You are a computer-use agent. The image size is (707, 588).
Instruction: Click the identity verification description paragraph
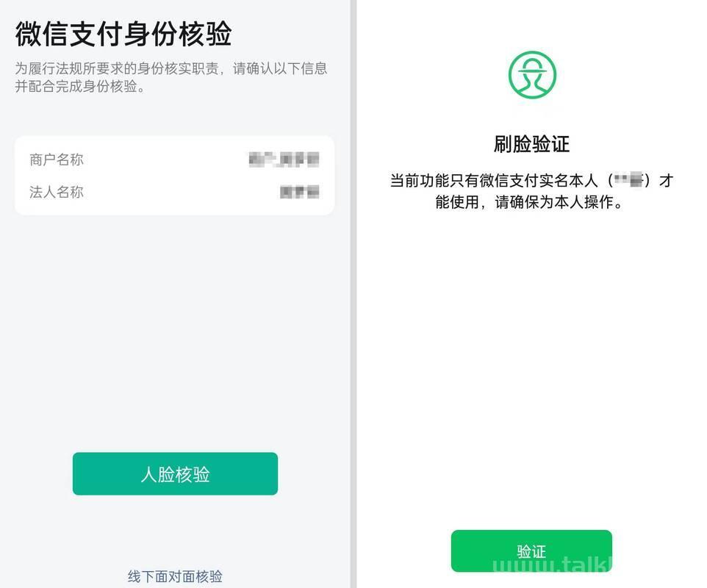point(171,77)
